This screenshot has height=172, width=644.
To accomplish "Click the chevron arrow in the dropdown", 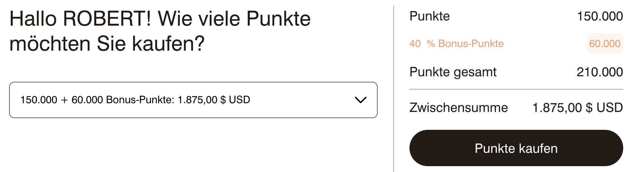I will pos(360,100).
